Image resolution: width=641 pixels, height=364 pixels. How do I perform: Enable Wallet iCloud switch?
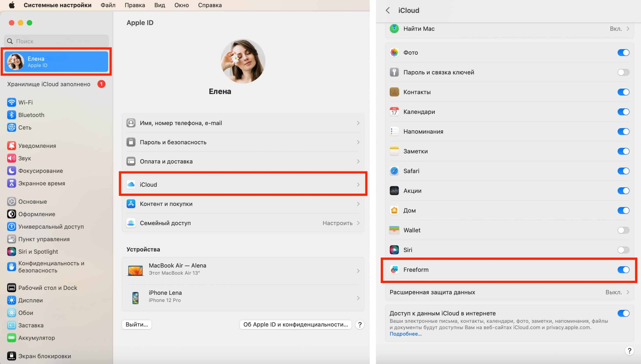coord(623,230)
